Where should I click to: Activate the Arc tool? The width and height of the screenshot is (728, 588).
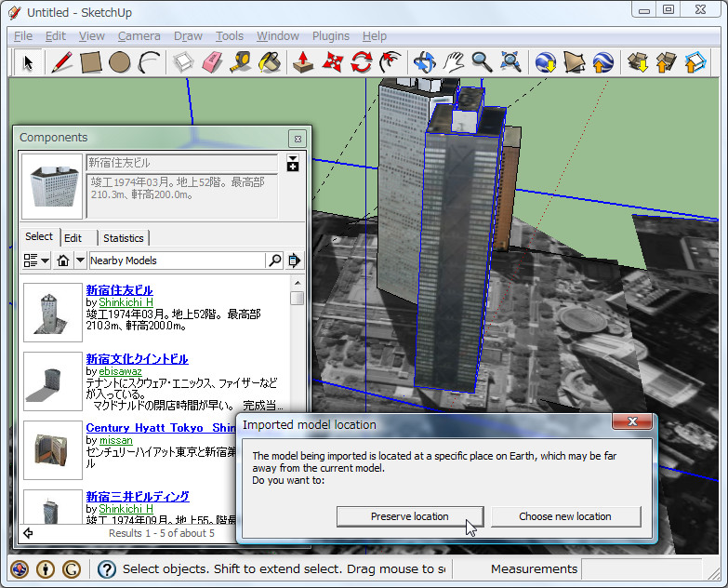pyautogui.click(x=149, y=62)
